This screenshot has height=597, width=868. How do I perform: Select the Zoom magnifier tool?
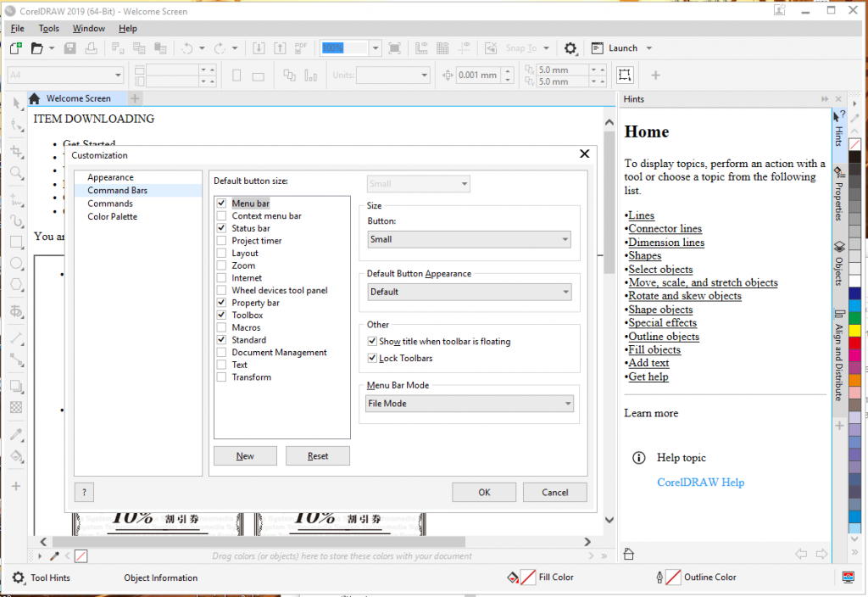point(17,172)
